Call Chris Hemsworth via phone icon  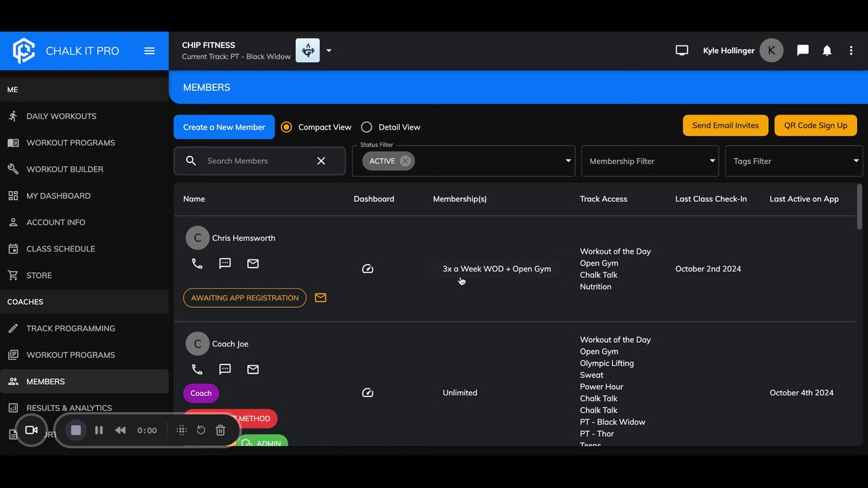click(197, 264)
